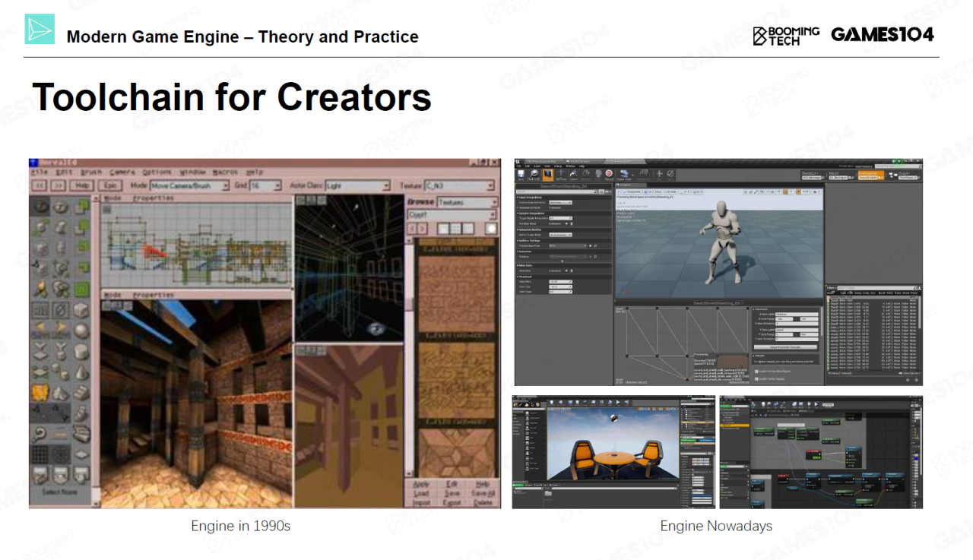This screenshot has width=973, height=560.
Task: Click the Booming Tech logo
Action: point(786,36)
